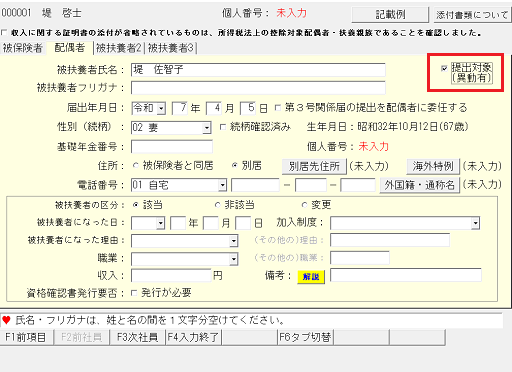
Task: Click the F6タブ切替 button
Action: click(305, 337)
